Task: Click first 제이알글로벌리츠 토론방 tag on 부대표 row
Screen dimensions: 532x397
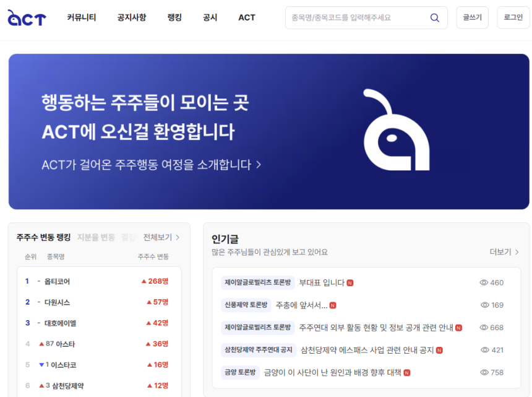Action: (x=257, y=282)
